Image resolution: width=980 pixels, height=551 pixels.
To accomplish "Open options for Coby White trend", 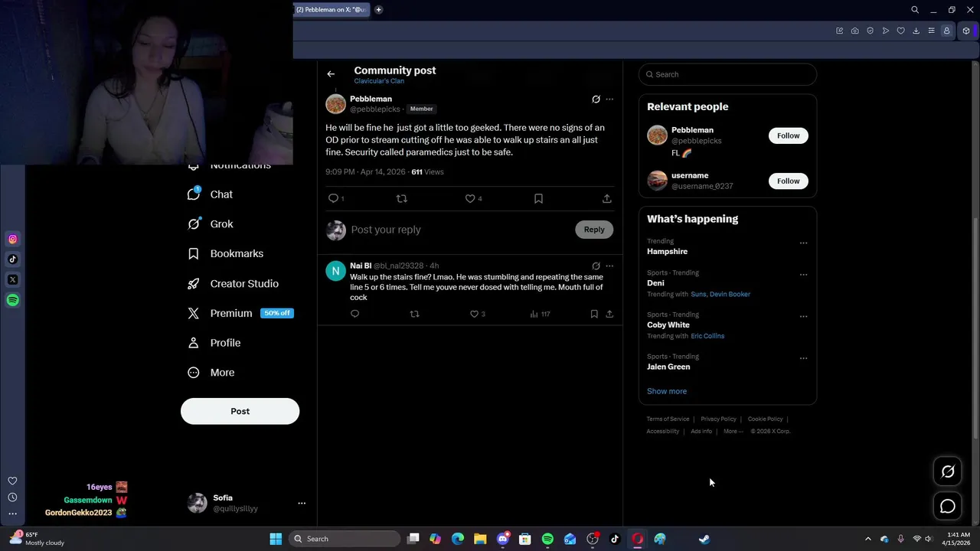I will pyautogui.click(x=803, y=316).
